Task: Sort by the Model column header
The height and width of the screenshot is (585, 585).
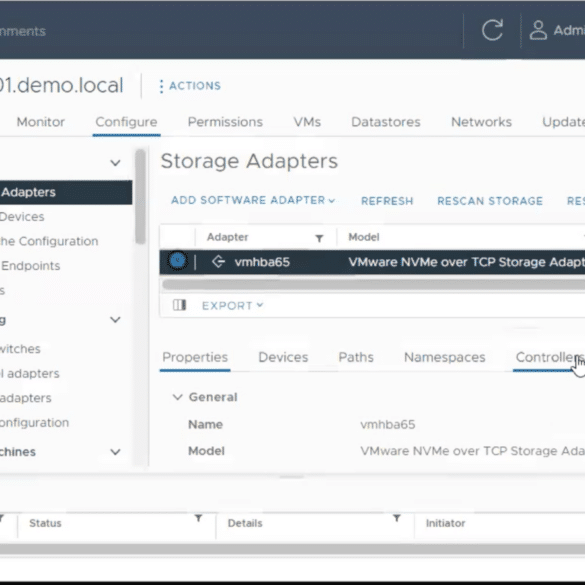Action: click(x=364, y=237)
